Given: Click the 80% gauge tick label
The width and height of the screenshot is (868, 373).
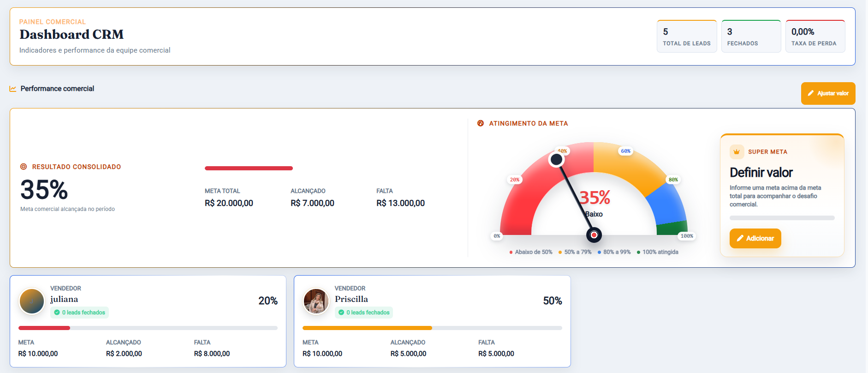Looking at the screenshot, I should point(673,180).
